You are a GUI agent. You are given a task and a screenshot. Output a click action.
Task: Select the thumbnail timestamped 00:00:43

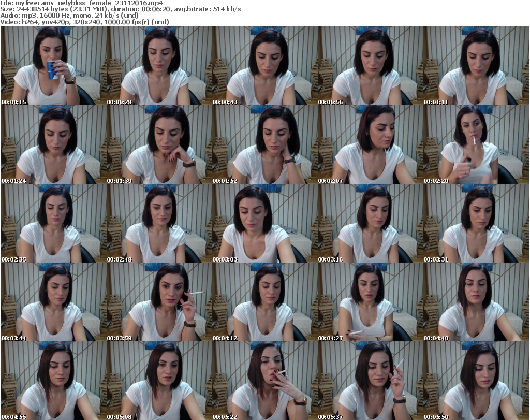click(x=264, y=66)
